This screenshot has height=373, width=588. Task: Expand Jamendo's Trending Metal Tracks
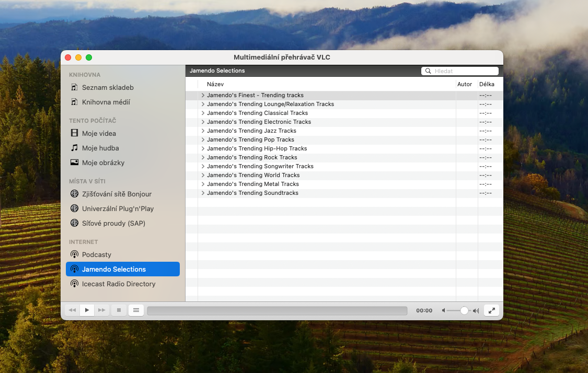tap(203, 184)
